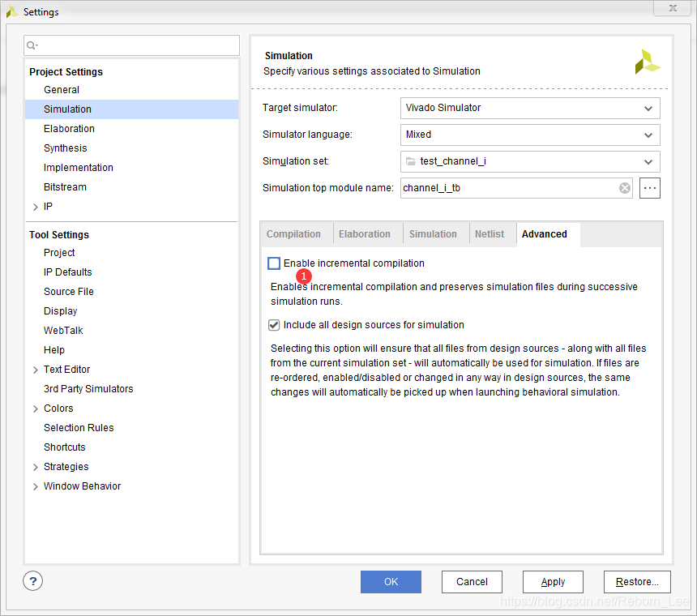Switch to the Compilation tab
Viewport: 697px width, 616px height.
293,234
